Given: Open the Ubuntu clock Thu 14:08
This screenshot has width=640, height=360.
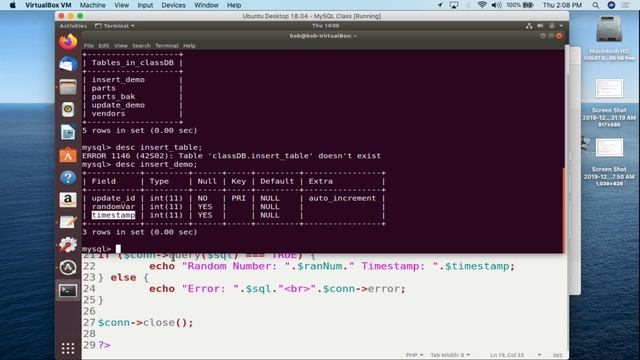Looking at the screenshot, I should coord(325,26).
